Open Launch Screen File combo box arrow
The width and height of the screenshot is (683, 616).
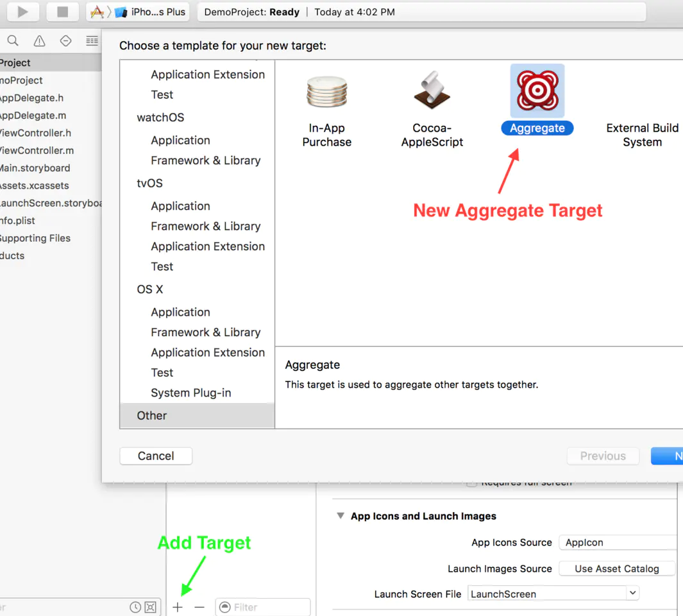tap(632, 594)
